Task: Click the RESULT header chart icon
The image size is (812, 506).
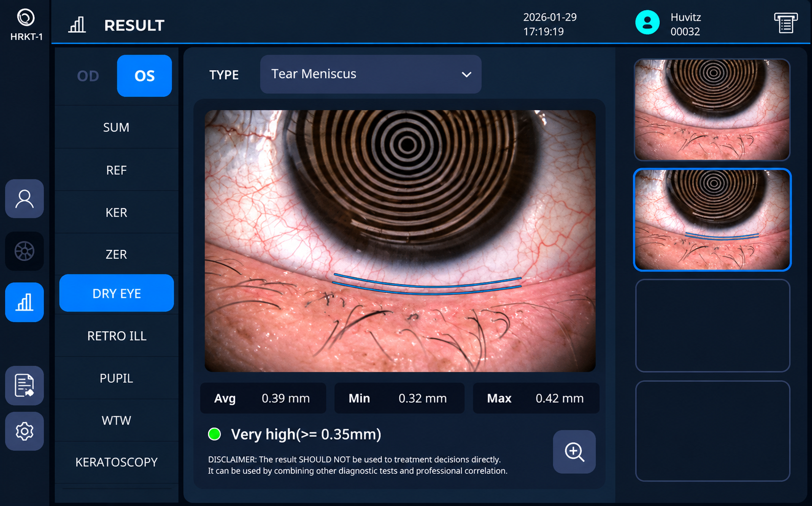Action: point(77,25)
